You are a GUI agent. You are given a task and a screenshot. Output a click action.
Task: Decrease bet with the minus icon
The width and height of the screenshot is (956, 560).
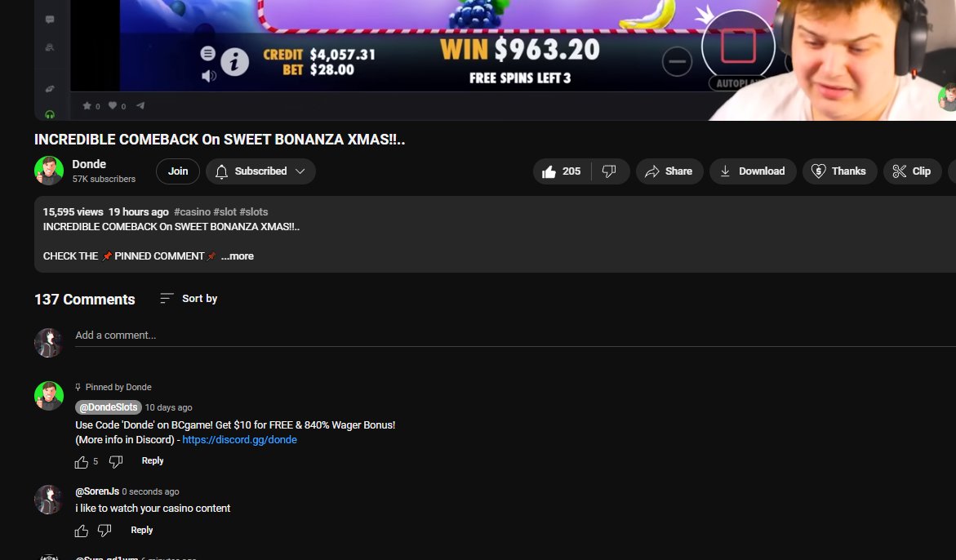pos(677,61)
